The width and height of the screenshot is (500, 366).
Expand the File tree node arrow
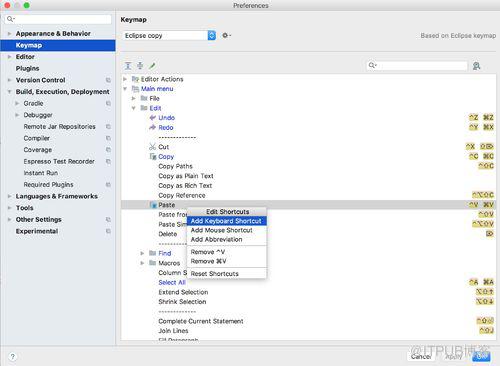pyautogui.click(x=134, y=98)
